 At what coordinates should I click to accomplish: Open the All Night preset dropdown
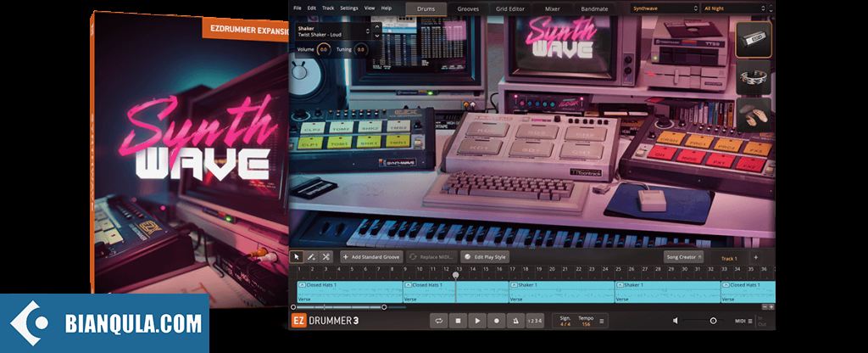coord(735,8)
